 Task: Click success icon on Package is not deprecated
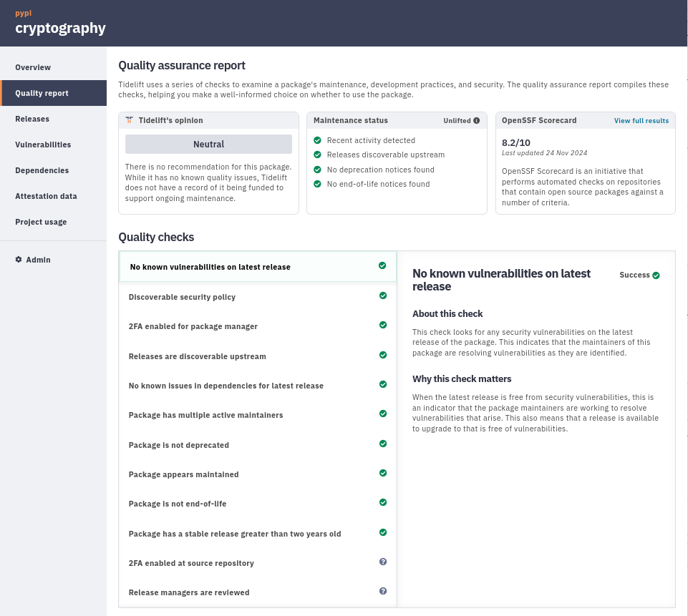point(383,444)
